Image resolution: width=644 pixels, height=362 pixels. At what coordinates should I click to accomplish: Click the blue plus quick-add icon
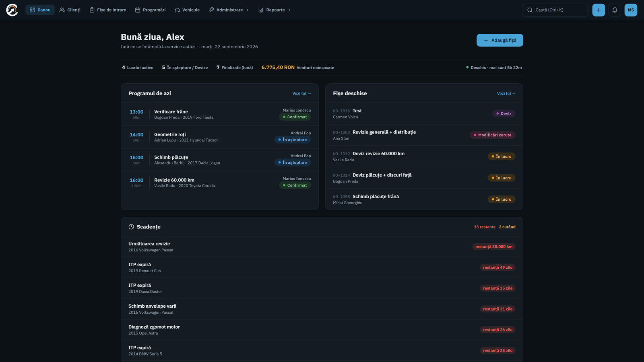[x=599, y=10]
